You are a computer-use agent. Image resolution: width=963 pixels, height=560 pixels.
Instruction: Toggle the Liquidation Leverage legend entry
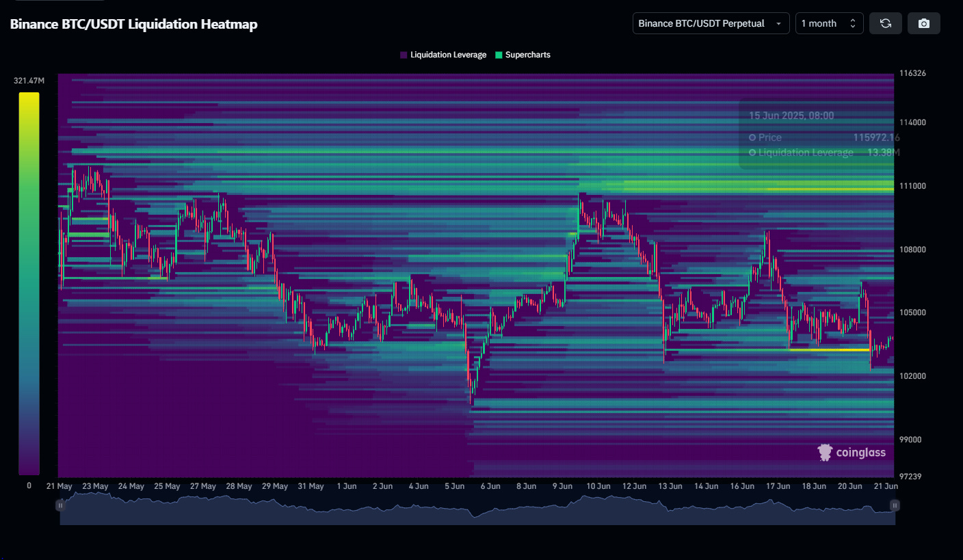444,55
